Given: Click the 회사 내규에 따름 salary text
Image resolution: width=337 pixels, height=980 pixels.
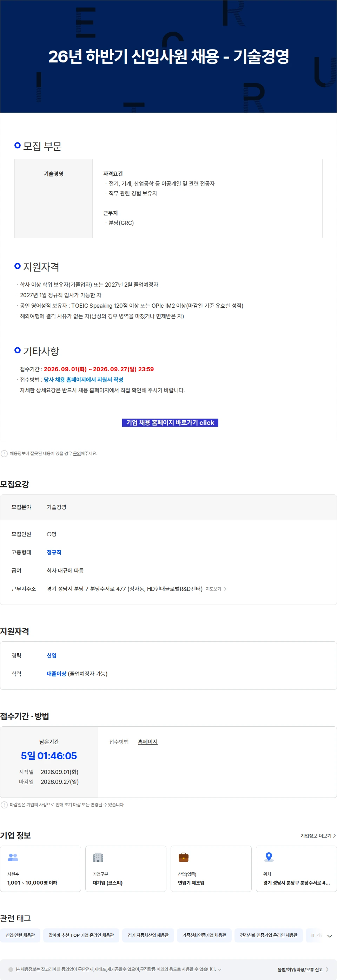Looking at the screenshot, I should tap(65, 571).
